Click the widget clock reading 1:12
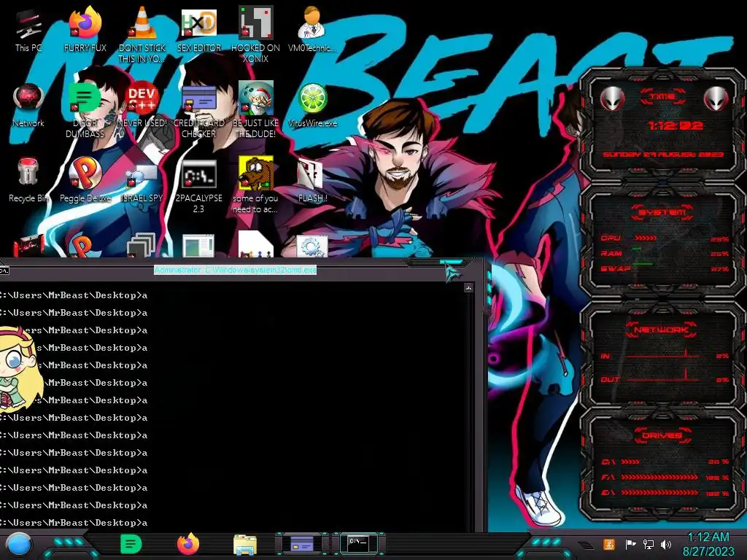Viewport: 747px width, 560px height. pos(676,125)
